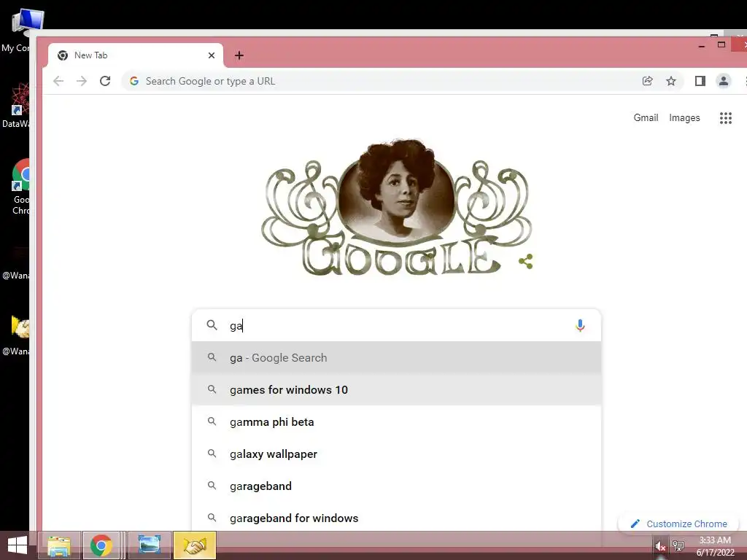
Task: Select 'galaxy wallpaper' suggestion
Action: click(x=396, y=454)
